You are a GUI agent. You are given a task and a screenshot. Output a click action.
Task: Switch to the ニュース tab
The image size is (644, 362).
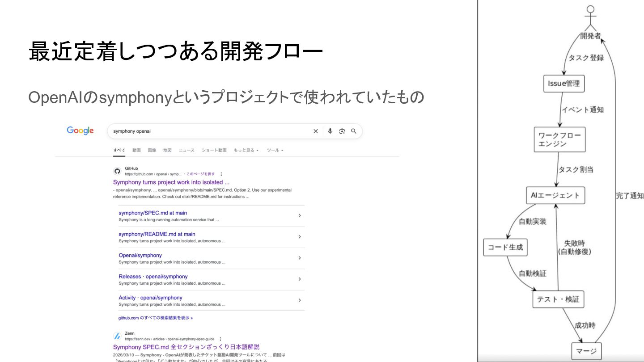[186, 150]
